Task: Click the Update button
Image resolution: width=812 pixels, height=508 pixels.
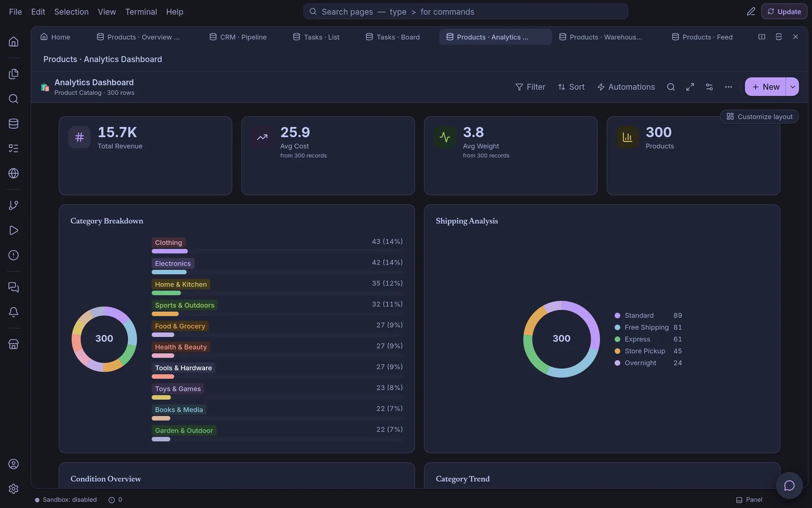Action: [784, 11]
